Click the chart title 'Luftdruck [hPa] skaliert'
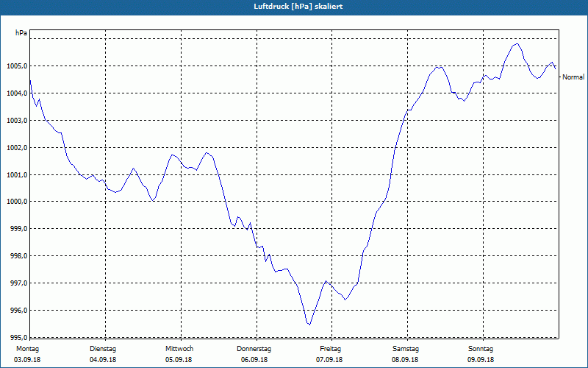Image resolution: width=588 pixels, height=368 pixels. point(298,7)
